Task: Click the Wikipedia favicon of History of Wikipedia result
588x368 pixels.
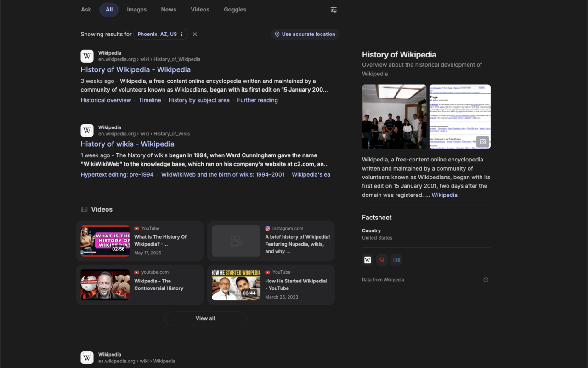Action: click(87, 56)
